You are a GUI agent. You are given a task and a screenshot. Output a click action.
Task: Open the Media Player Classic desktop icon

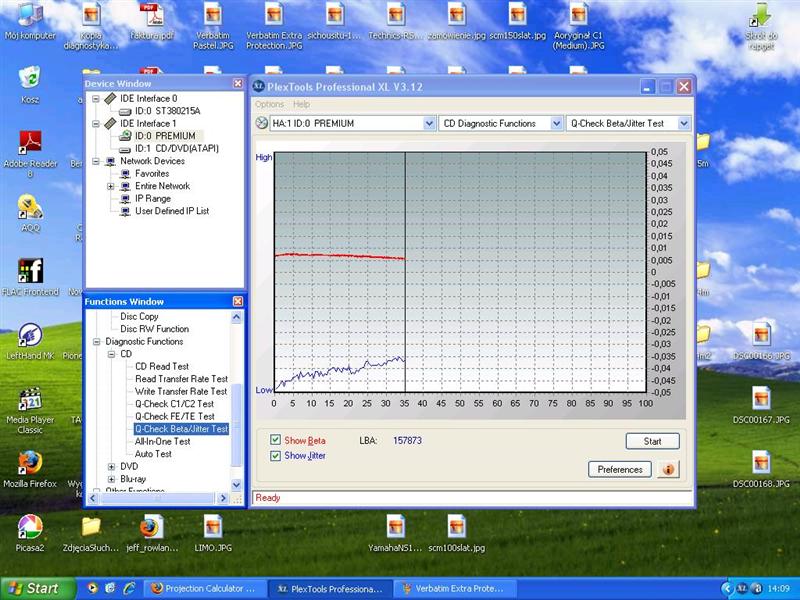(30, 399)
